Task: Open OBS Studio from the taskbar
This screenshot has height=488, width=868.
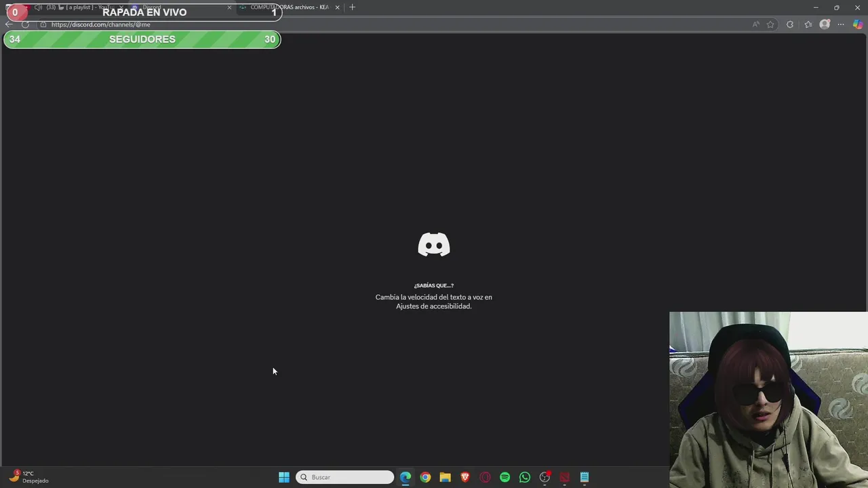Action: click(x=545, y=477)
